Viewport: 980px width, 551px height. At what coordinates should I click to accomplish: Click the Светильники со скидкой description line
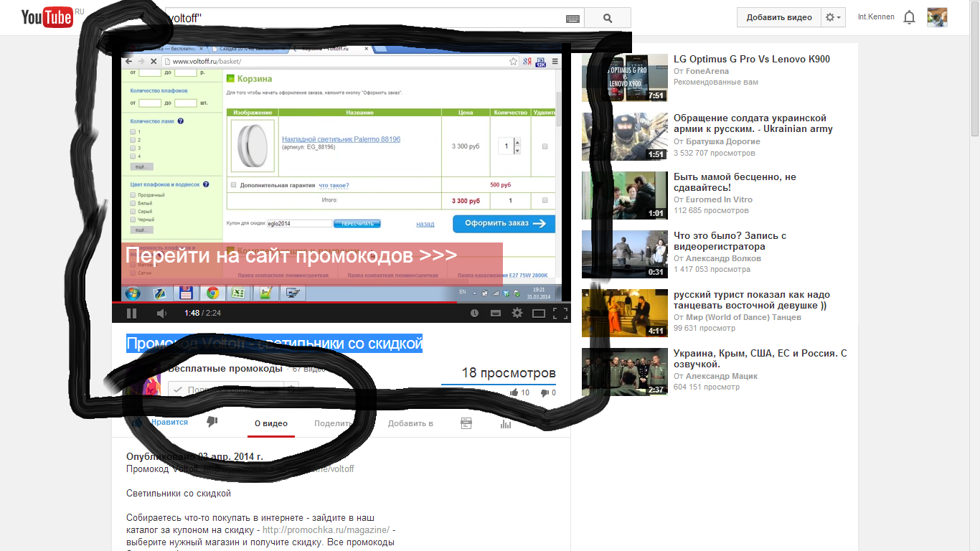pos(179,494)
